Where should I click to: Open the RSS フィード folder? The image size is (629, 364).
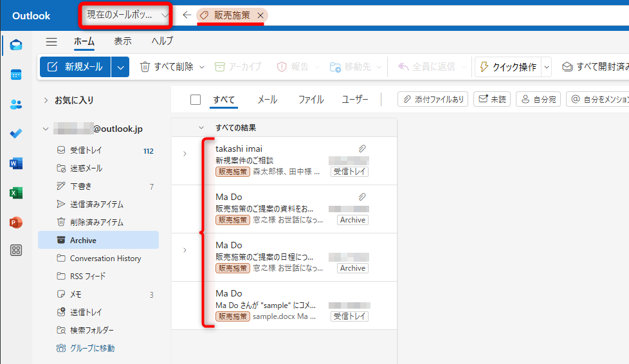click(x=98, y=276)
